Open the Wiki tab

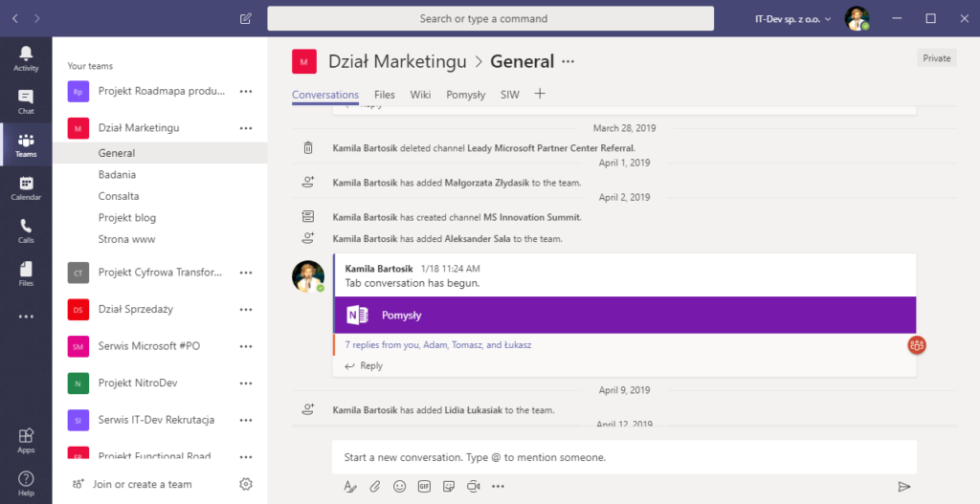421,95
